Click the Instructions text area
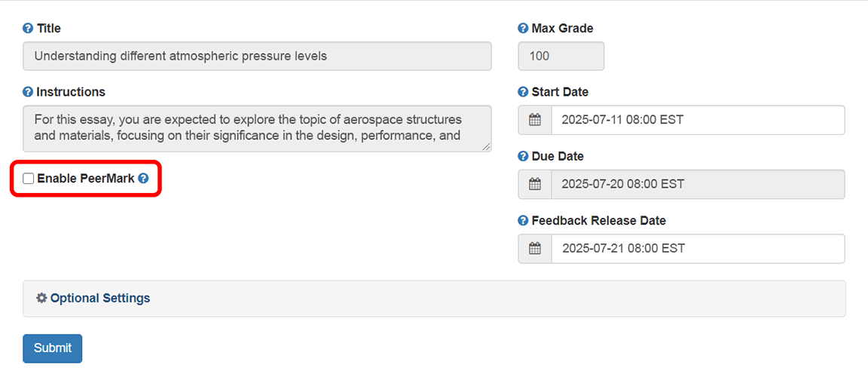The width and height of the screenshot is (868, 386). [257, 129]
